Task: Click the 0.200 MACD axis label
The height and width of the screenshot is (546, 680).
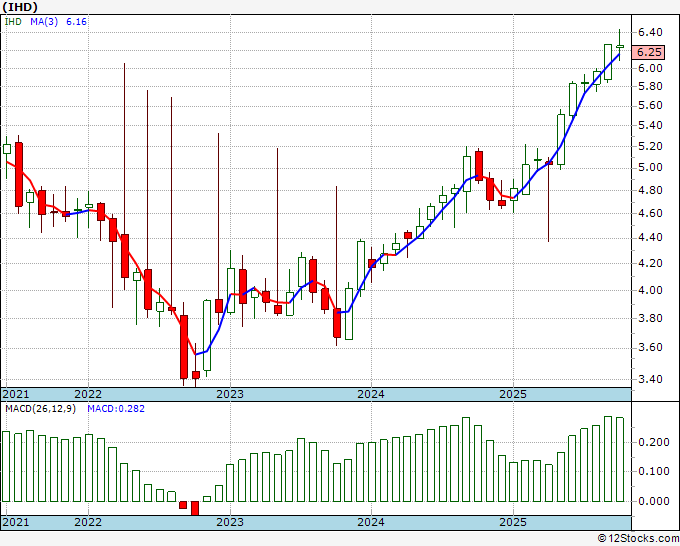Action: [654, 442]
